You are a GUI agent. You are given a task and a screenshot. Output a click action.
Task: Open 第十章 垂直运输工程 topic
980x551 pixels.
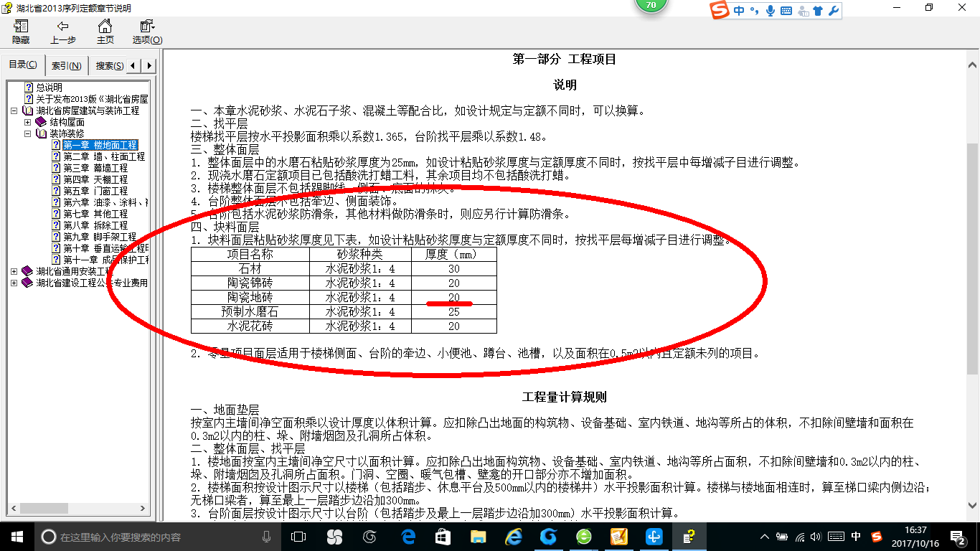click(105, 248)
